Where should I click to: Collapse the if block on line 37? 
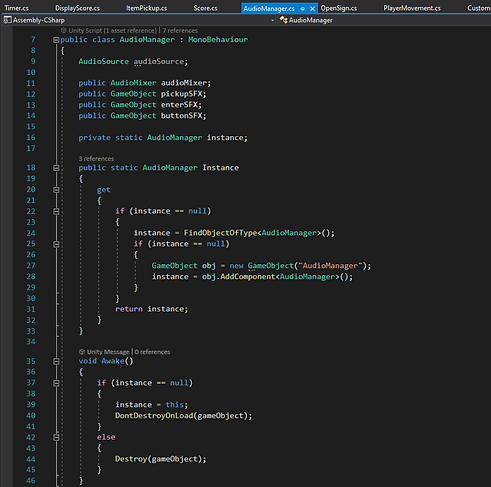(56, 383)
